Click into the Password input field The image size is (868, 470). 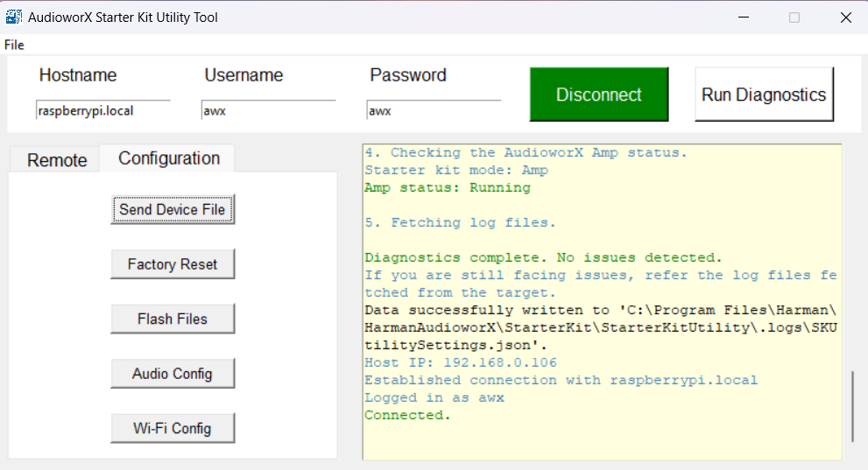434,110
